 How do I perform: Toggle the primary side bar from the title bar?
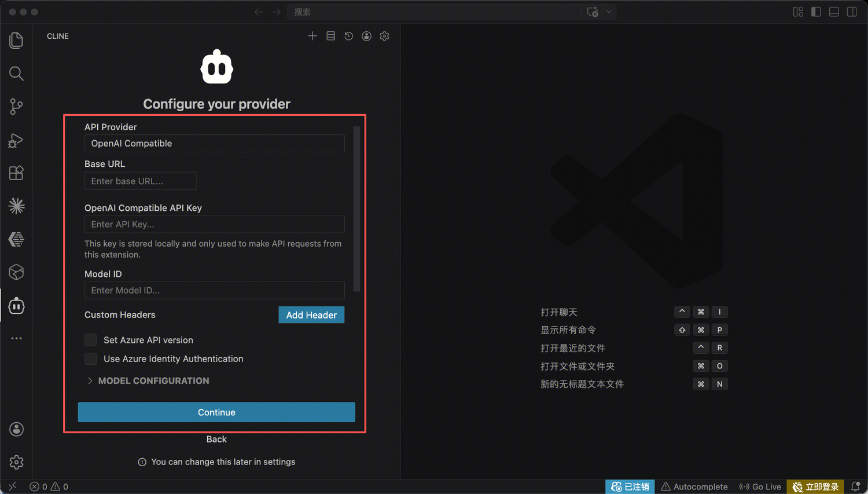click(816, 12)
